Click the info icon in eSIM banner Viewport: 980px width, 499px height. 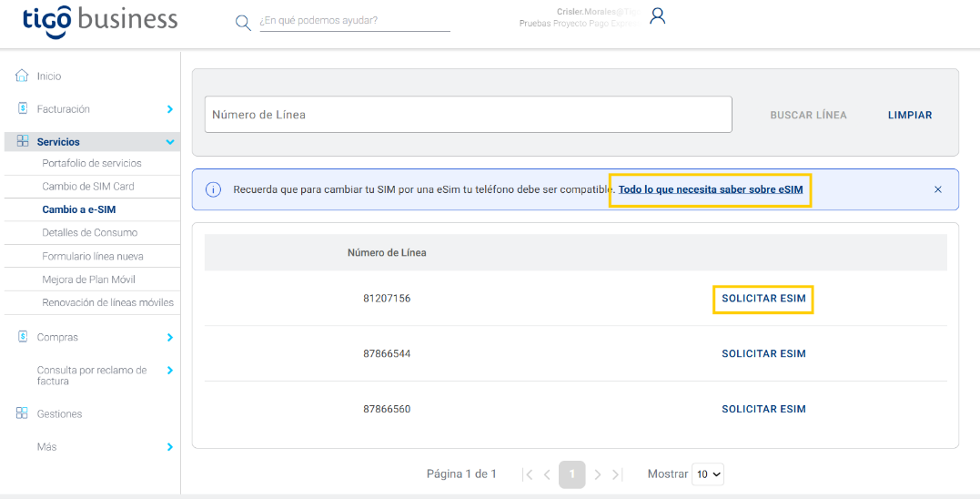pyautogui.click(x=213, y=189)
